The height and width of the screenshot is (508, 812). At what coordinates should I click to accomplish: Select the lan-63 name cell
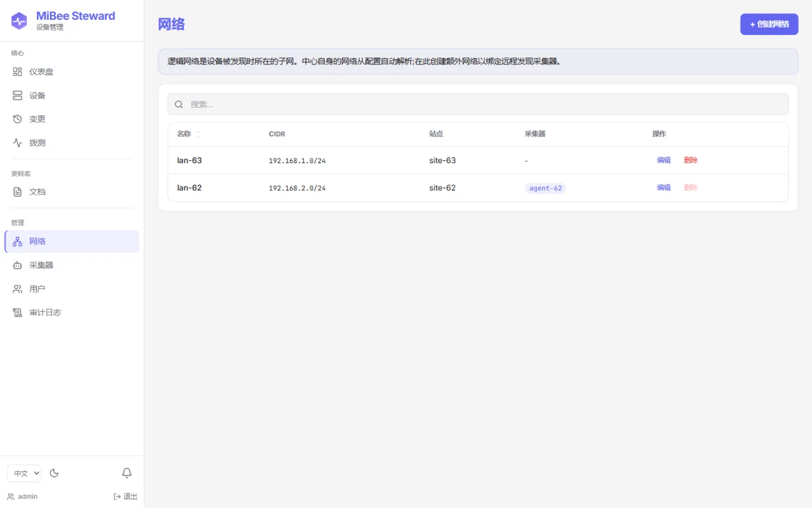point(189,160)
